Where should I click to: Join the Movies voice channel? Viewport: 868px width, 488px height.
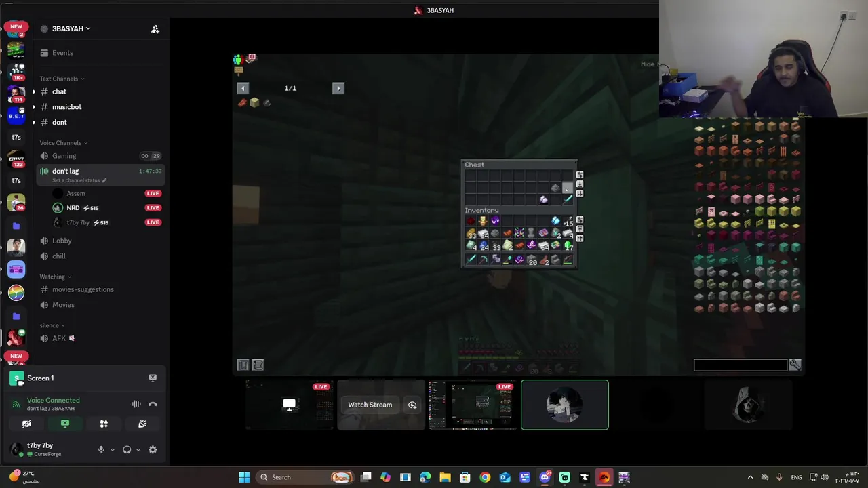coord(100,305)
